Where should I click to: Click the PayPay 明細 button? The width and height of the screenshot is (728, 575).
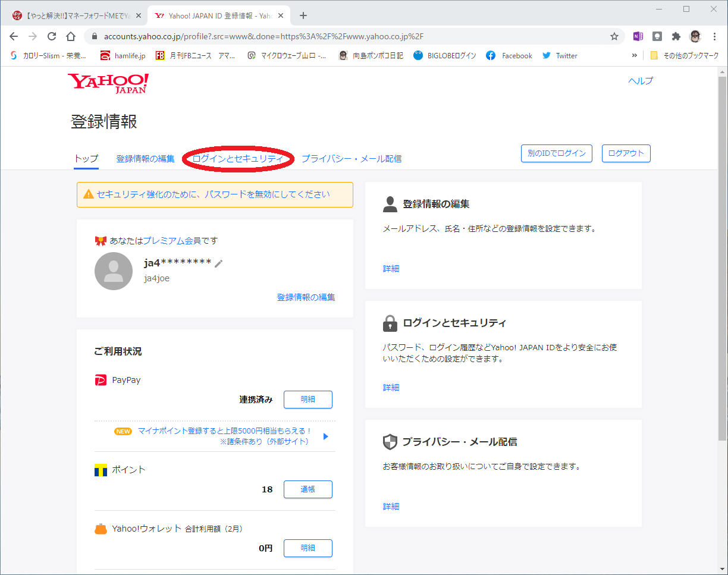coord(308,400)
